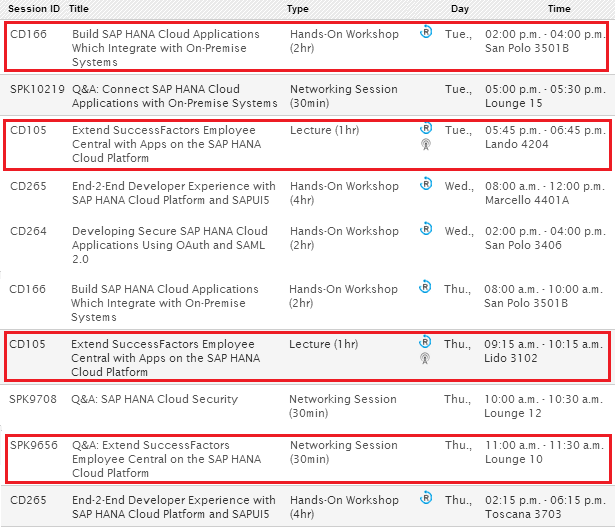Sort by the Day column header

click(x=460, y=9)
